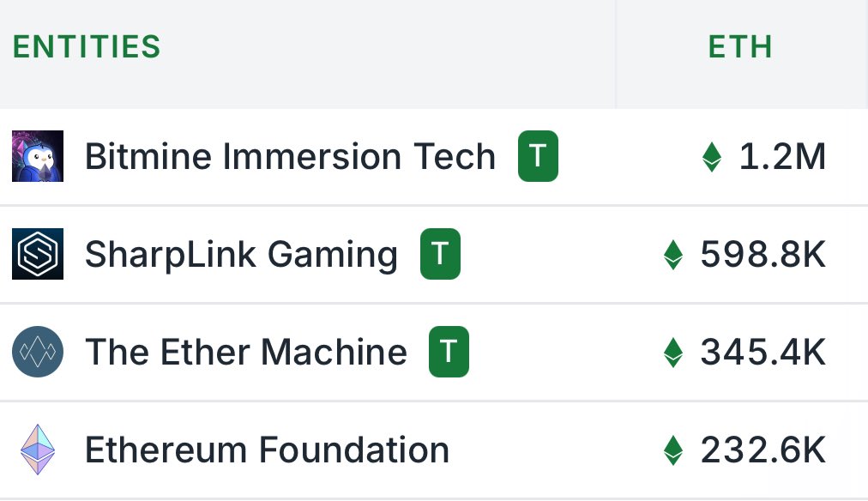The width and height of the screenshot is (868, 501).
Task: Click the T badge next to Bitmine Immersion Tech
Action: click(x=538, y=156)
